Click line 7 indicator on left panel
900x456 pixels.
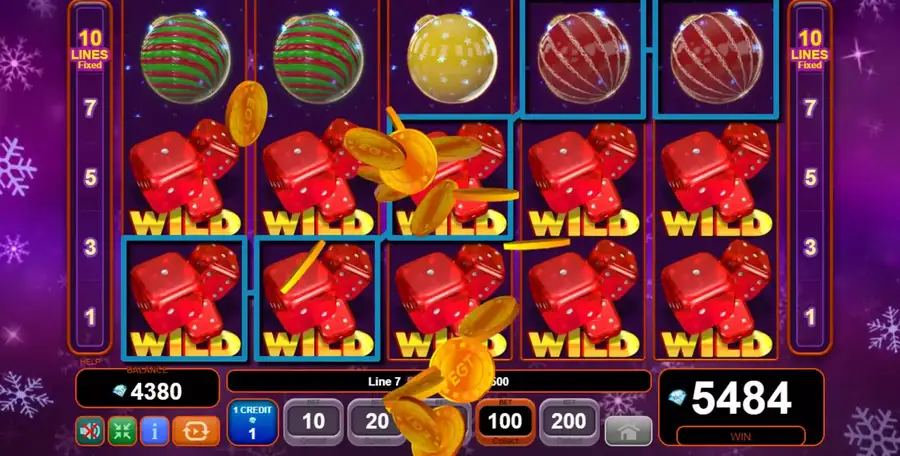click(90, 108)
